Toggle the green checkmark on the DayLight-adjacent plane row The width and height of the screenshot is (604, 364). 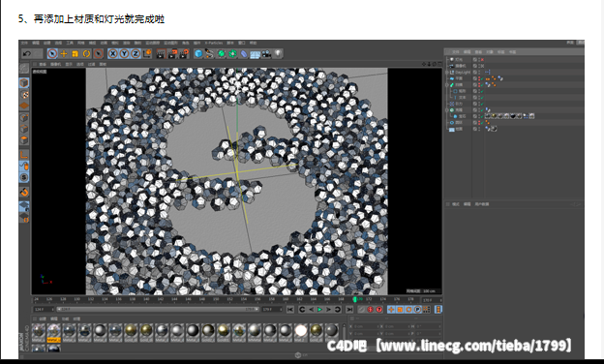point(482,78)
